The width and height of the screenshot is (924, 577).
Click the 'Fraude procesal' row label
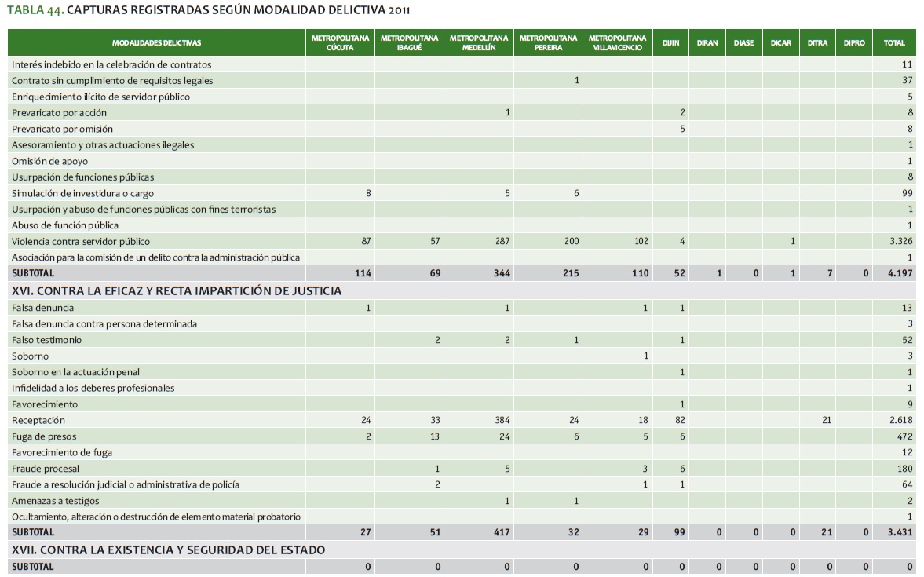[46, 469]
